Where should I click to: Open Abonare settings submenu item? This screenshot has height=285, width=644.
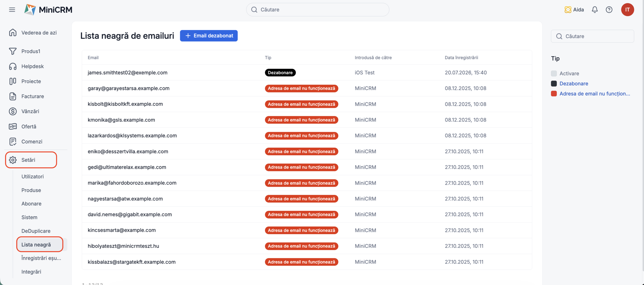click(31, 204)
